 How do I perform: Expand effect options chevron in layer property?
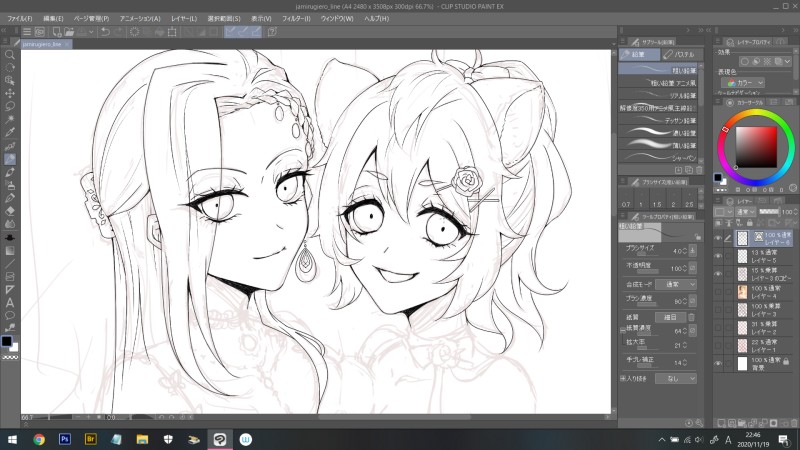point(787,62)
